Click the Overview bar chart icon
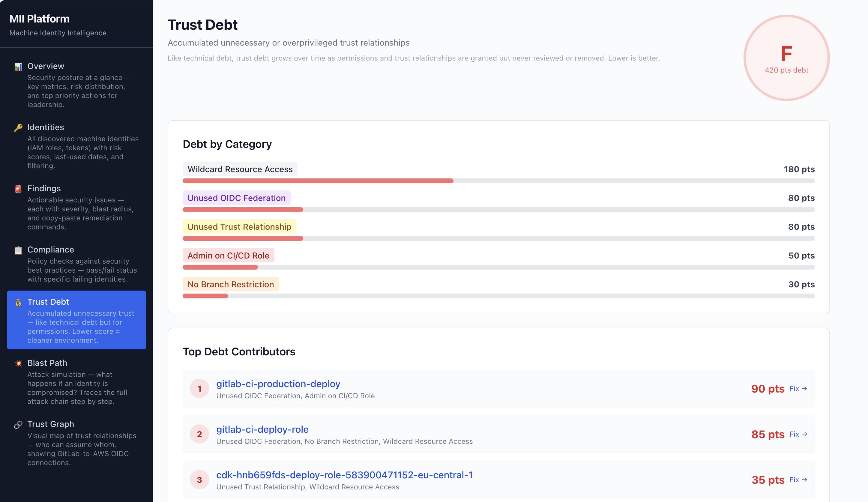 [18, 67]
